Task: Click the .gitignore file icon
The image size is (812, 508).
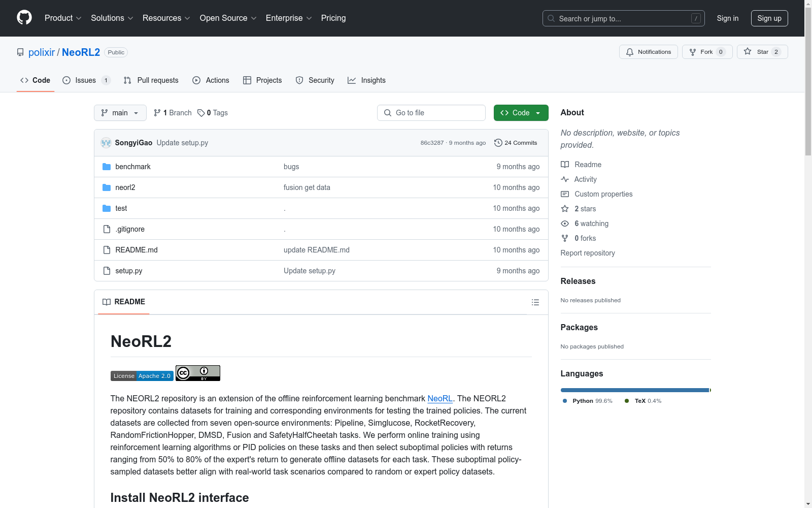Action: point(107,229)
